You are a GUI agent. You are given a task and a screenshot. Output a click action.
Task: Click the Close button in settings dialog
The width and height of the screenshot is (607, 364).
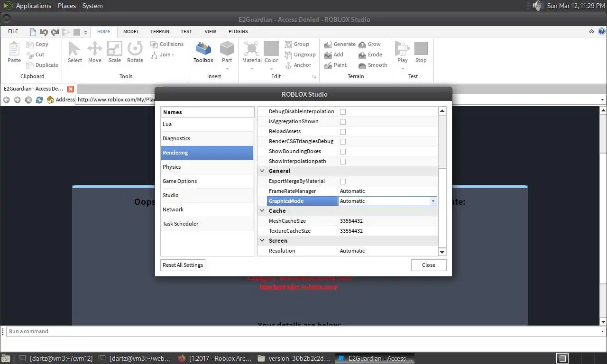coord(429,265)
